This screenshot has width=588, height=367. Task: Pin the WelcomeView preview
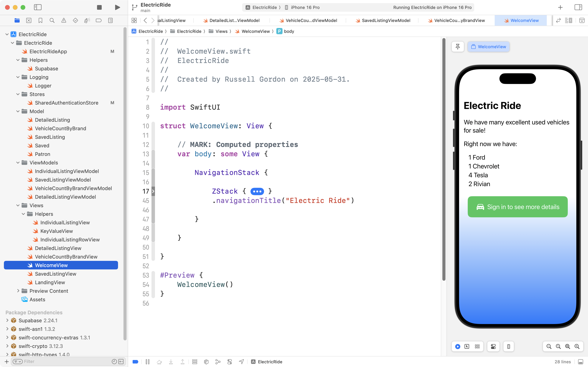pos(458,47)
